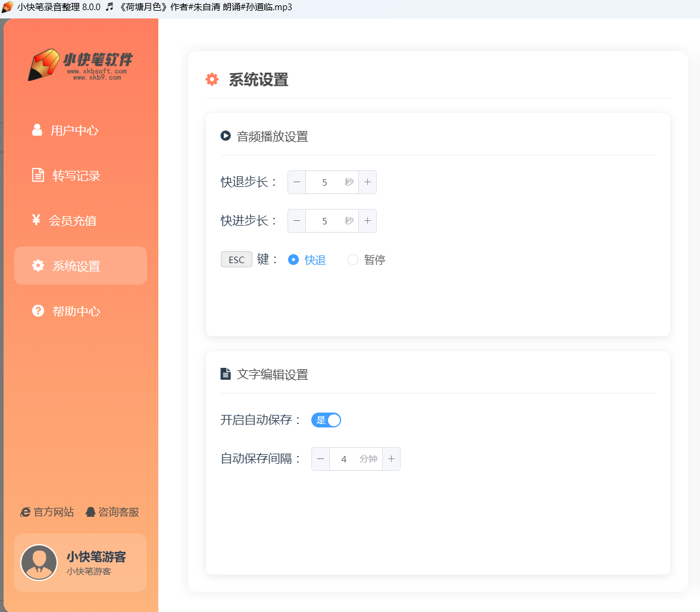Select the 暂停 radio option for ESC
The width and height of the screenshot is (700, 612).
(x=353, y=260)
